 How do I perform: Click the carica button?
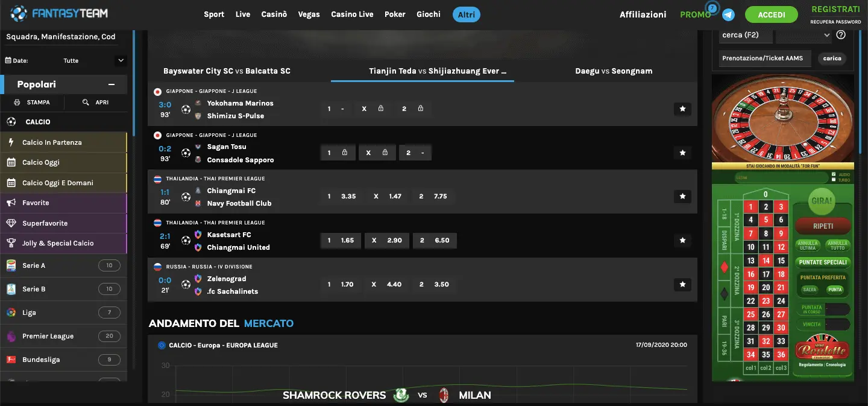point(832,59)
